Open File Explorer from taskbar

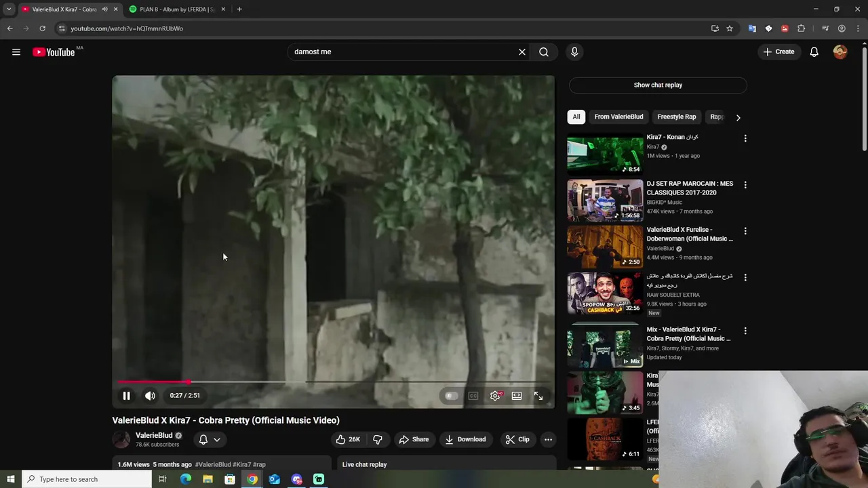pyautogui.click(x=208, y=479)
